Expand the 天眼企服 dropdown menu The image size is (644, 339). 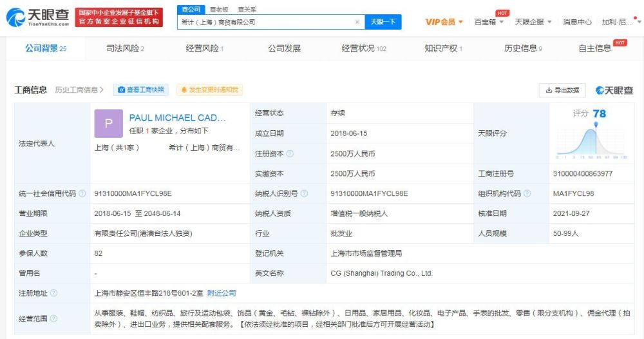(x=533, y=22)
